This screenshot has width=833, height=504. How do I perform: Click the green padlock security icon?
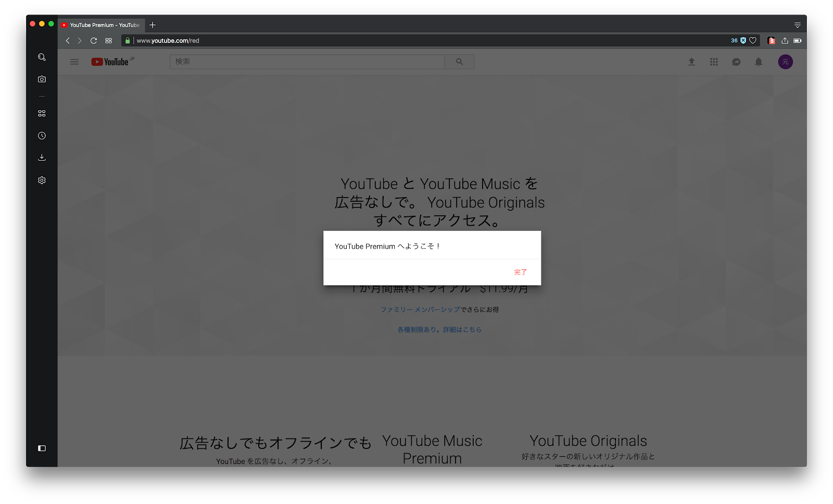point(128,41)
